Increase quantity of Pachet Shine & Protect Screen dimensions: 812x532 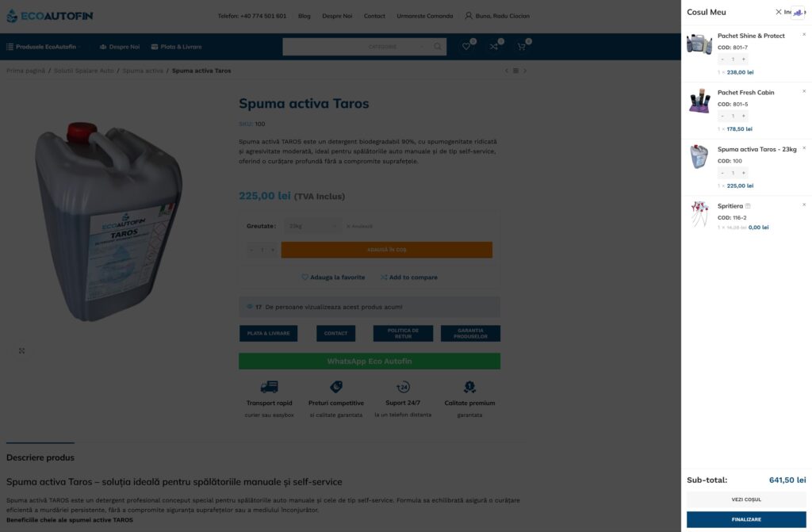743,59
